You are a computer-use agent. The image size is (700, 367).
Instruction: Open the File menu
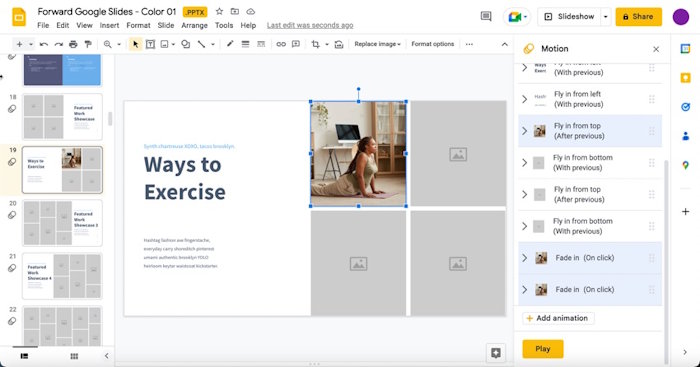click(x=43, y=25)
